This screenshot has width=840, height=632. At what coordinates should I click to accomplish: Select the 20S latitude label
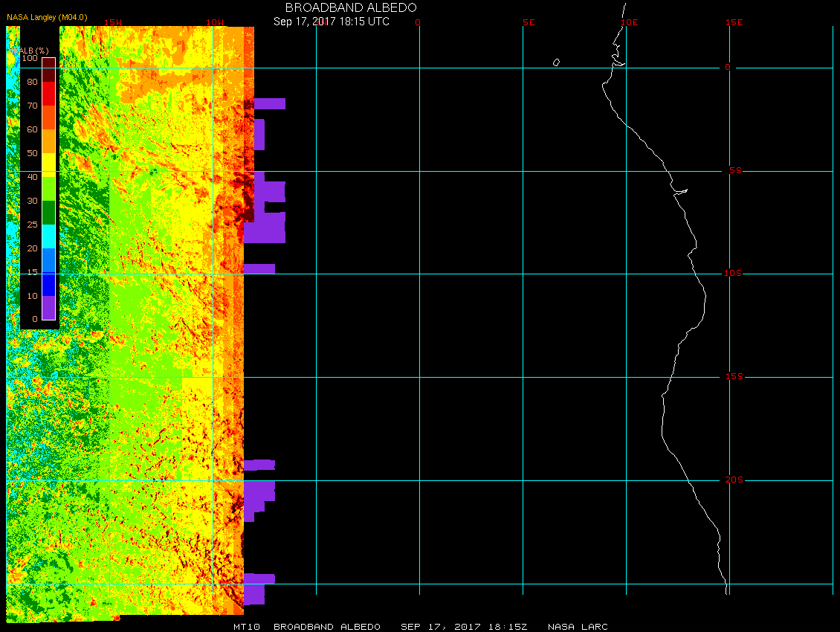tap(734, 480)
